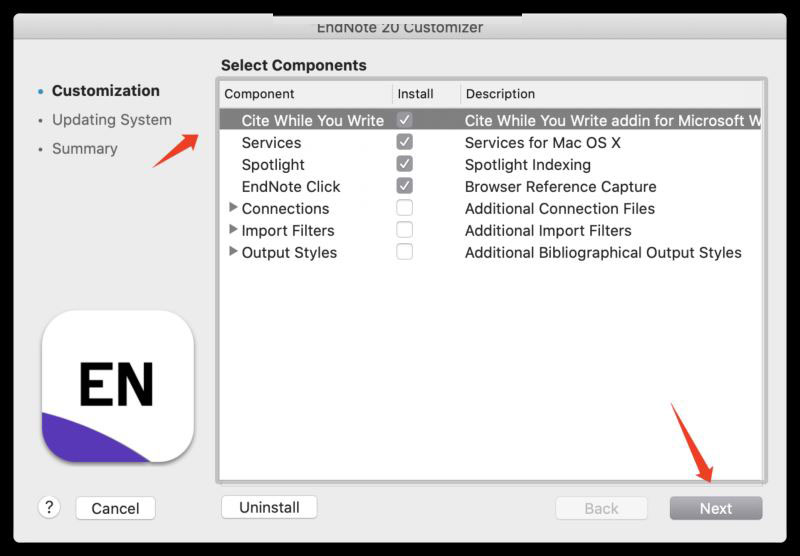The height and width of the screenshot is (556, 800).
Task: Select the Customization step in sidebar
Action: tap(106, 91)
